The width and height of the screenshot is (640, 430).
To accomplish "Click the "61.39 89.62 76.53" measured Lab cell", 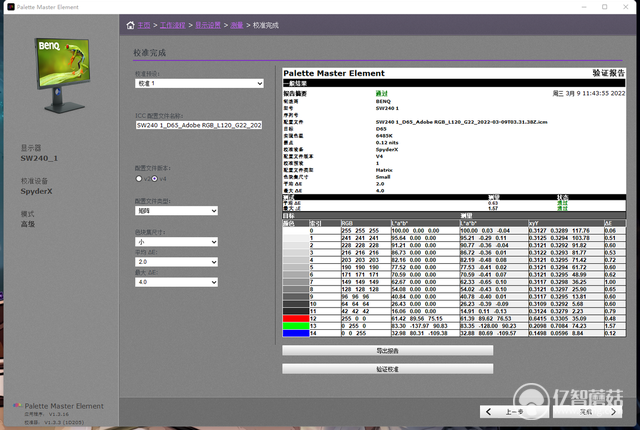I will tap(493, 319).
